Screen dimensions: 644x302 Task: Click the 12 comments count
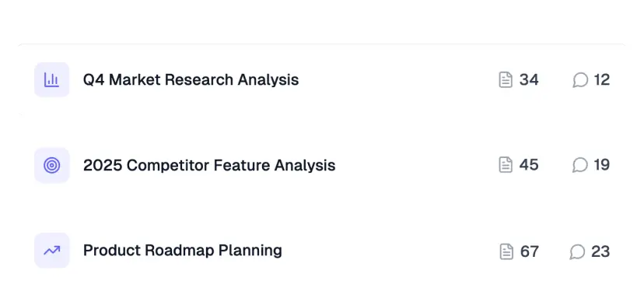(x=602, y=79)
